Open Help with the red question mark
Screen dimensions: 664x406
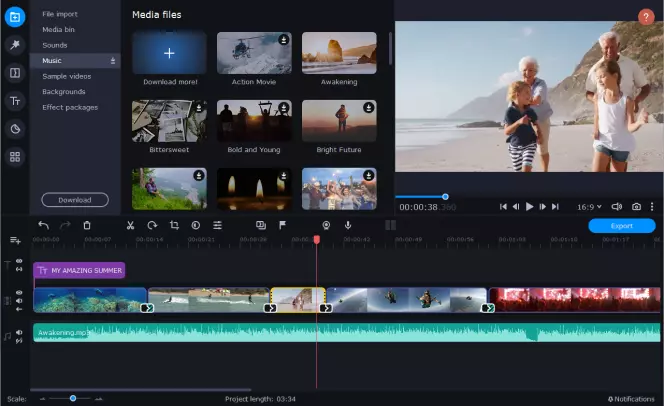[x=646, y=17]
